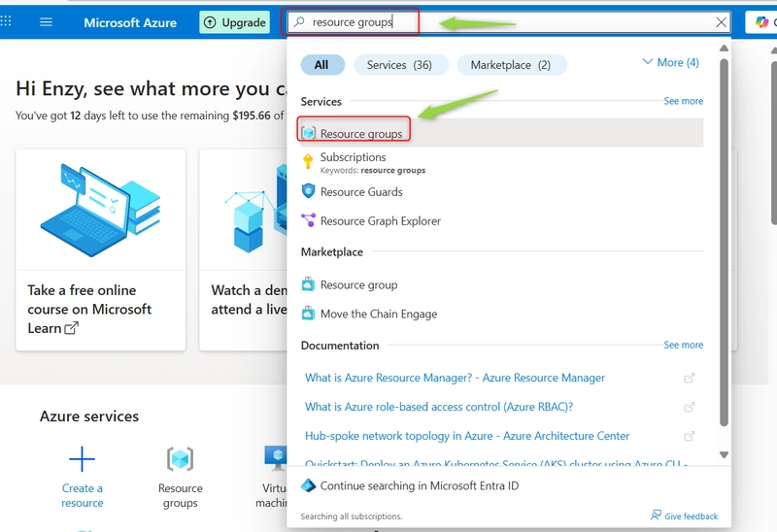The width and height of the screenshot is (777, 532).
Task: Open the apps grid launcher icon
Action: point(6,20)
